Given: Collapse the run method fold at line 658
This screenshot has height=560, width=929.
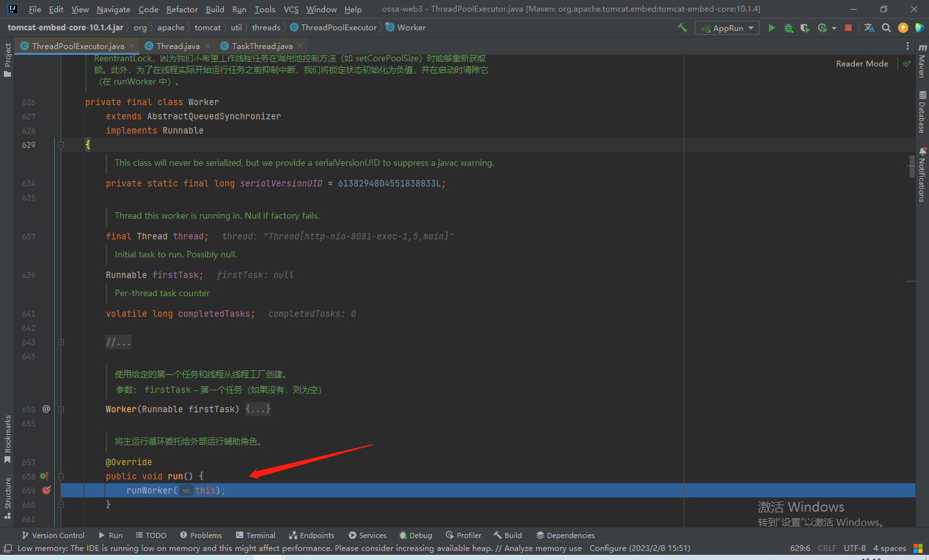Looking at the screenshot, I should tap(61, 476).
